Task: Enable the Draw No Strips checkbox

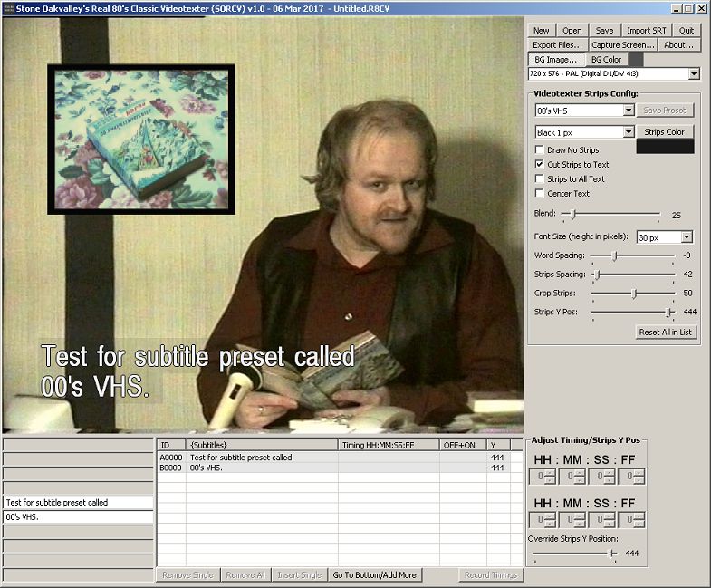Action: (540, 150)
